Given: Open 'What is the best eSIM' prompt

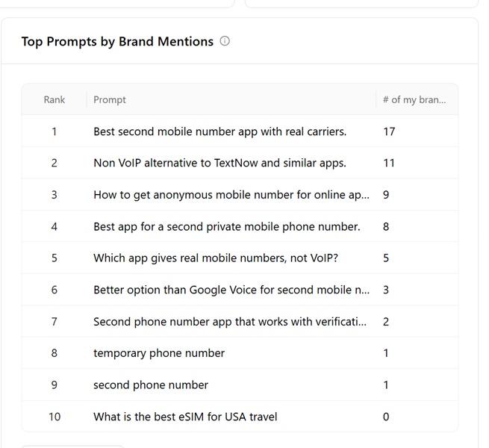Looking at the screenshot, I should 185,417.
